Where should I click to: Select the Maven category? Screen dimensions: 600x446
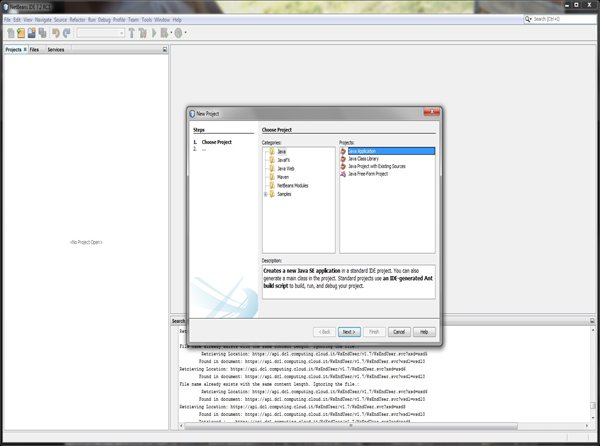pyautogui.click(x=283, y=177)
